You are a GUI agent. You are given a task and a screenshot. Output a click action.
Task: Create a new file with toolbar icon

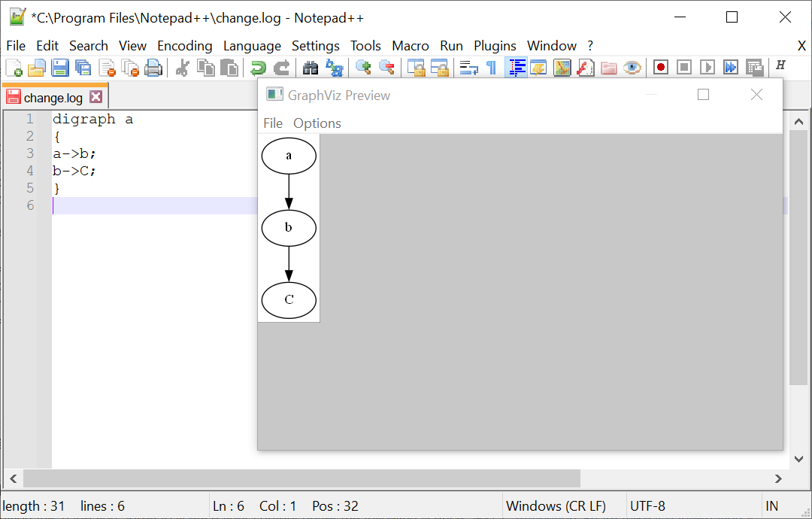(x=14, y=68)
